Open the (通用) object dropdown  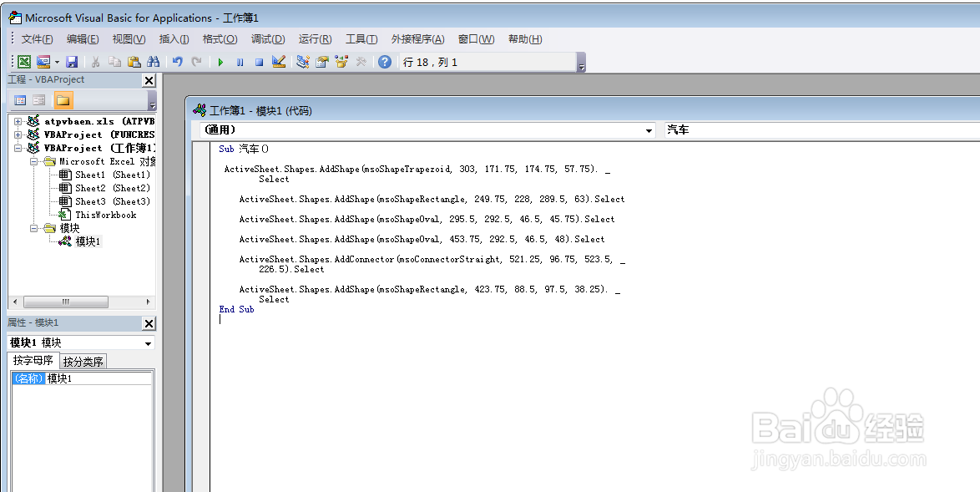tap(649, 130)
